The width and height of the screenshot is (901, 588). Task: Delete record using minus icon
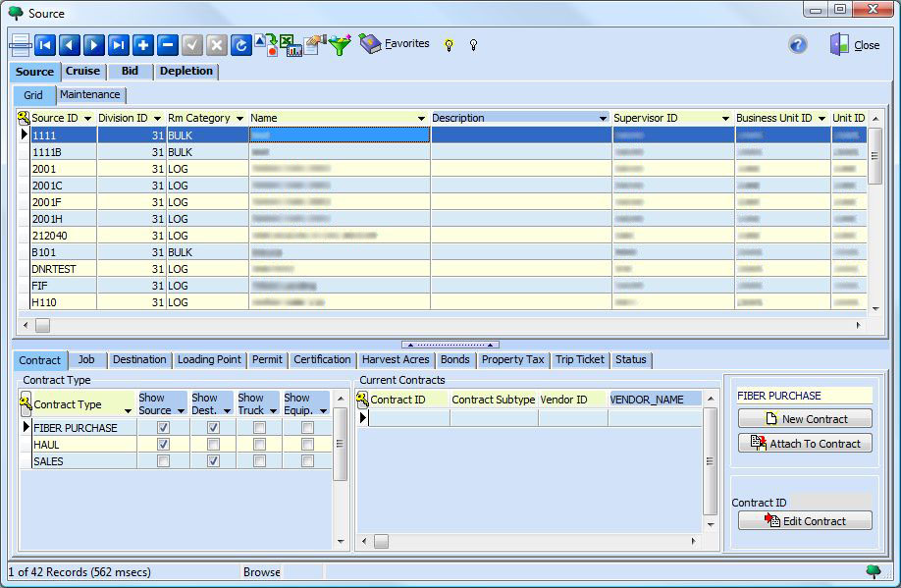point(168,45)
